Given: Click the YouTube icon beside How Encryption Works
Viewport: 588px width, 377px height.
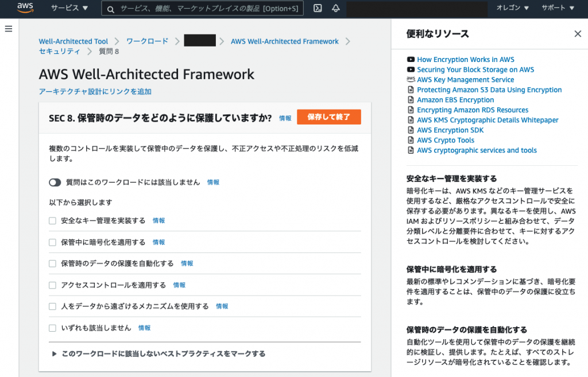Looking at the screenshot, I should tap(411, 59).
